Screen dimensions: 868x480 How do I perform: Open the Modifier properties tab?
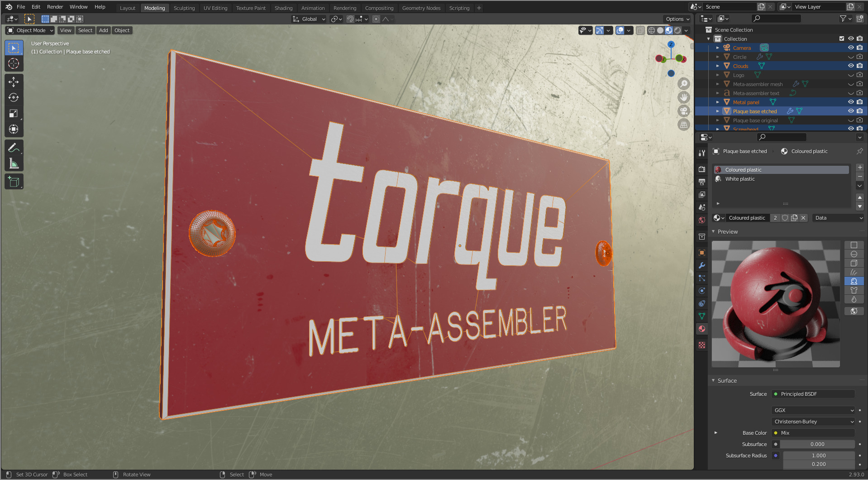pos(702,265)
